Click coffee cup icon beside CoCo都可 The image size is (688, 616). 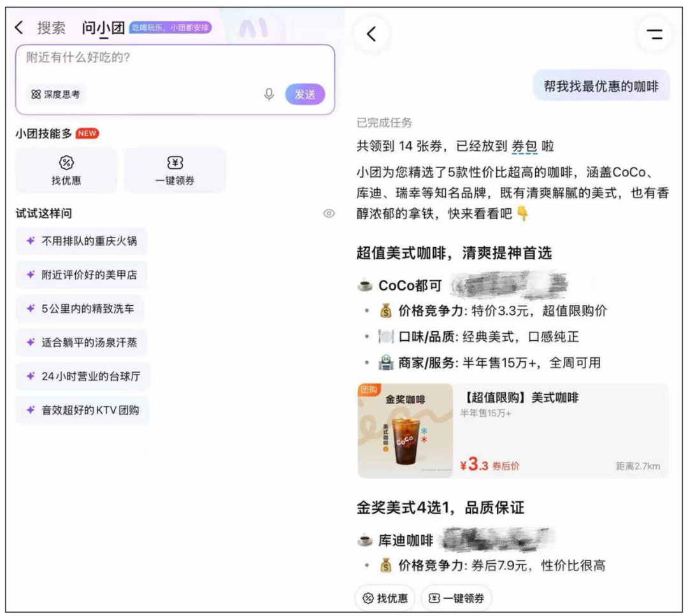click(364, 285)
